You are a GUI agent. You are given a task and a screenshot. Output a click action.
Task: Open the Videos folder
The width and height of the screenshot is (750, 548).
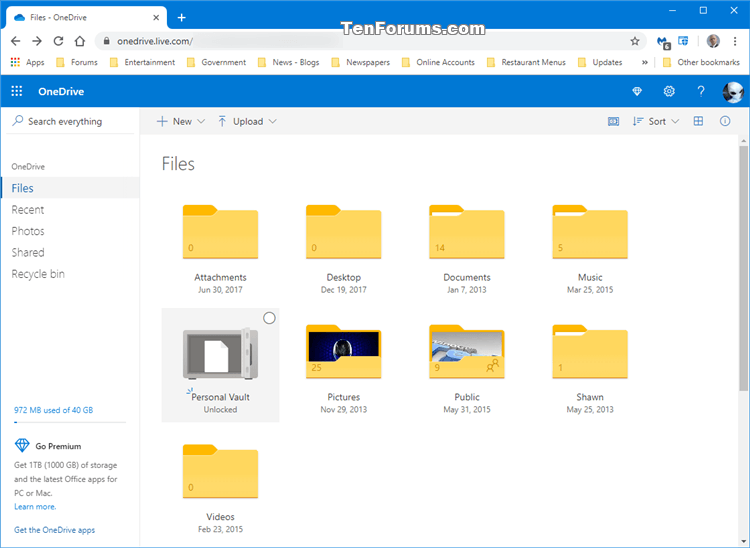pyautogui.click(x=221, y=471)
